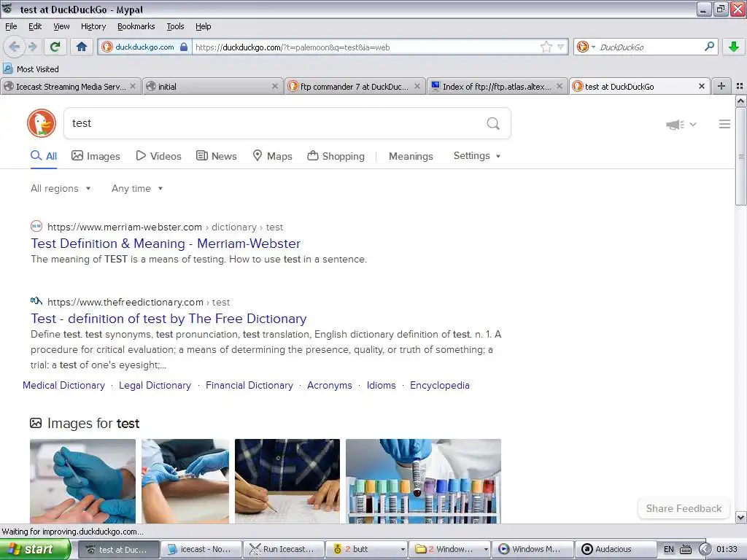Viewport: 747px width, 560px height.
Task: Open search engine selector dropdown
Action: coord(586,47)
